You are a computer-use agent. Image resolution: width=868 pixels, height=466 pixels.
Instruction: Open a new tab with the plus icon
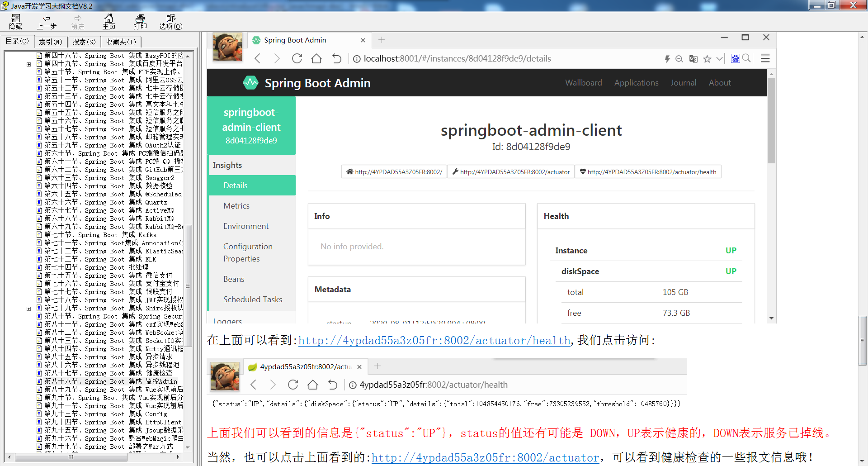tap(382, 40)
